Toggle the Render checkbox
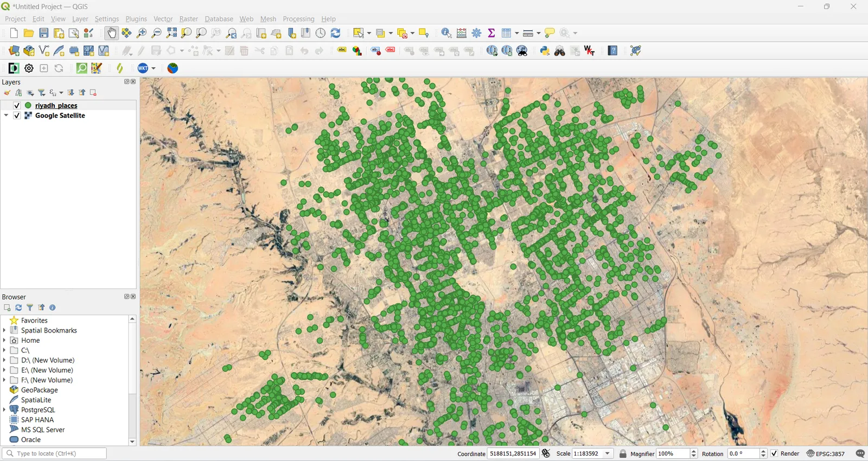This screenshot has height=461, width=868. pyautogui.click(x=774, y=453)
